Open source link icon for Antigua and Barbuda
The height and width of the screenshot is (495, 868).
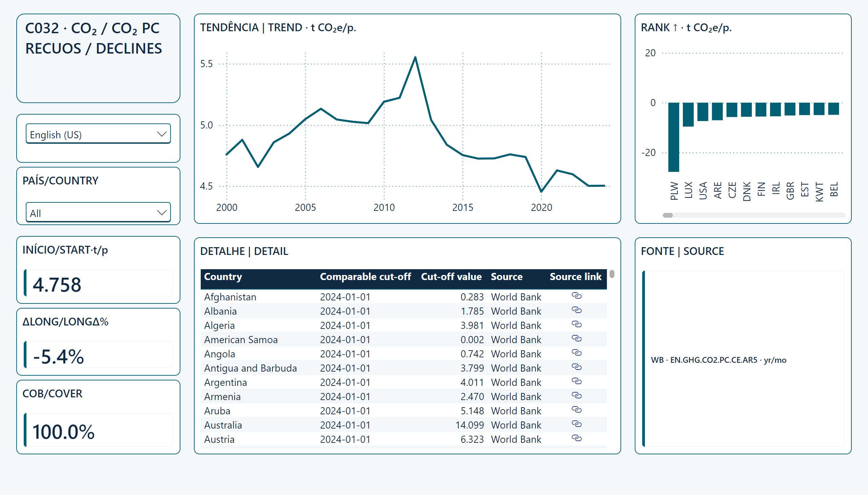pyautogui.click(x=576, y=367)
